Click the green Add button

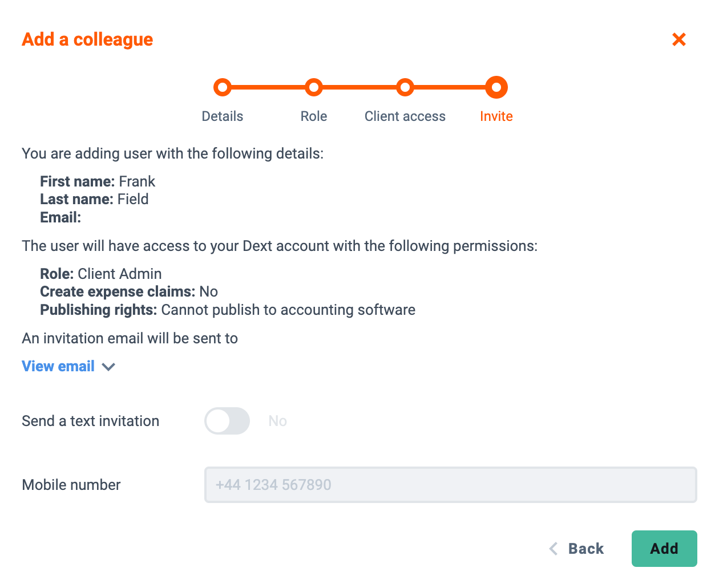tap(664, 549)
